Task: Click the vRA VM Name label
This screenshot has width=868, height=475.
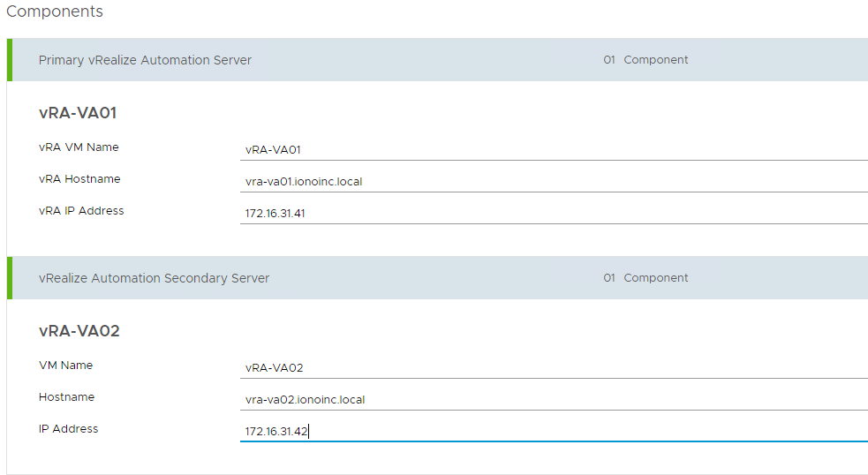Action: point(79,147)
